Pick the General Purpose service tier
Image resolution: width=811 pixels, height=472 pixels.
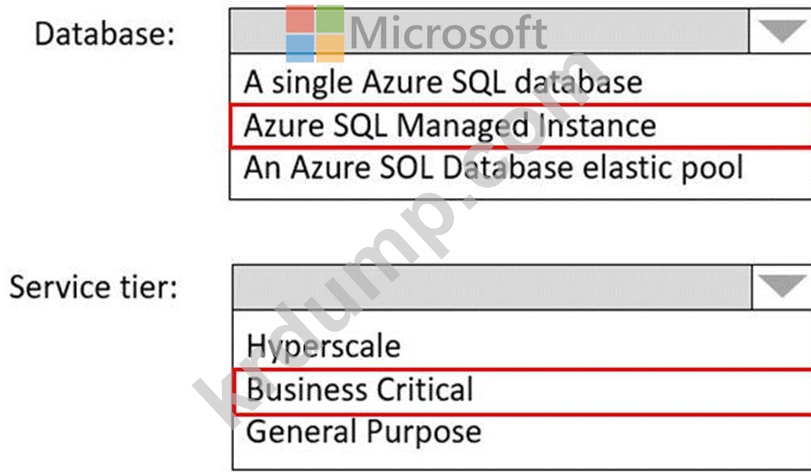[x=363, y=431]
